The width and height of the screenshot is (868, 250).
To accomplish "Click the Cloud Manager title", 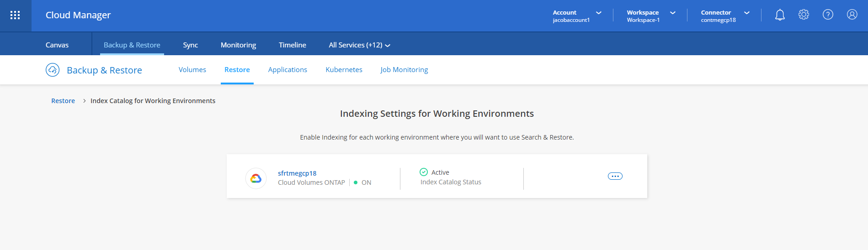I will [78, 15].
